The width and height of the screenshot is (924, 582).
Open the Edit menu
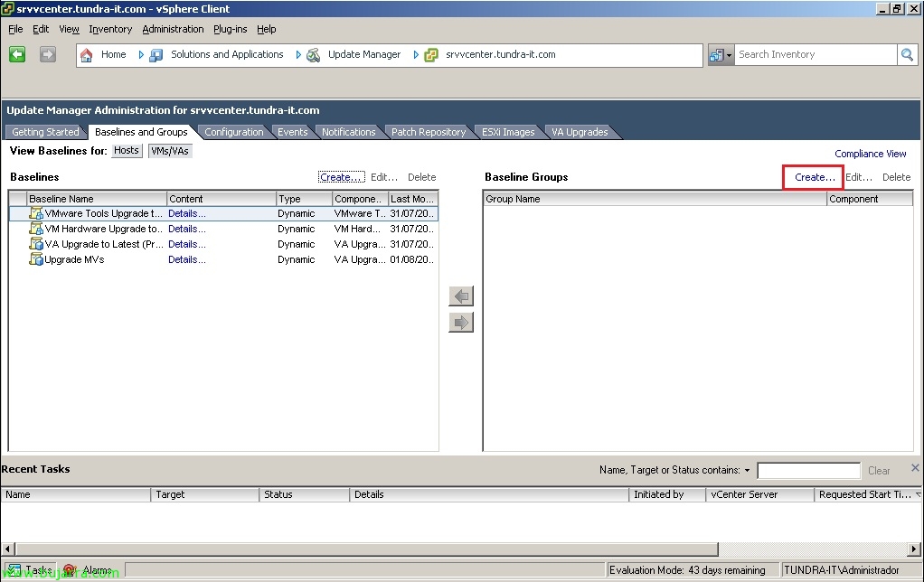(41, 29)
